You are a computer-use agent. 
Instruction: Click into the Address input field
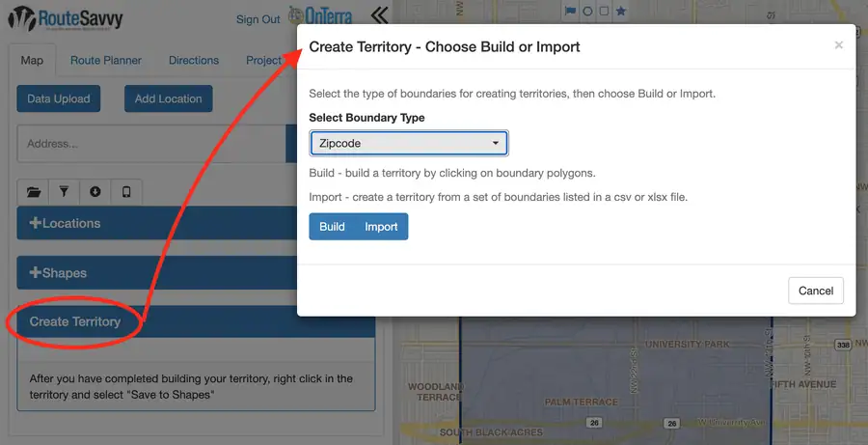[x=151, y=144]
